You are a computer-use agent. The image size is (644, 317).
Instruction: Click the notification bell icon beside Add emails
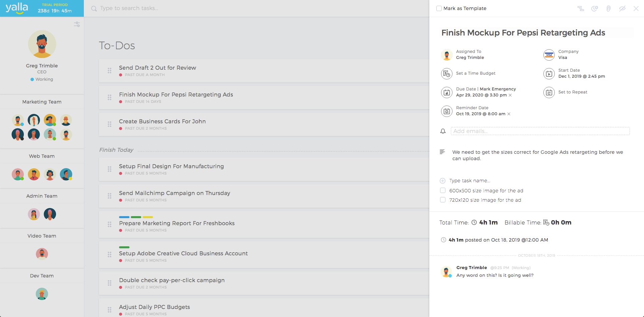[x=443, y=131]
